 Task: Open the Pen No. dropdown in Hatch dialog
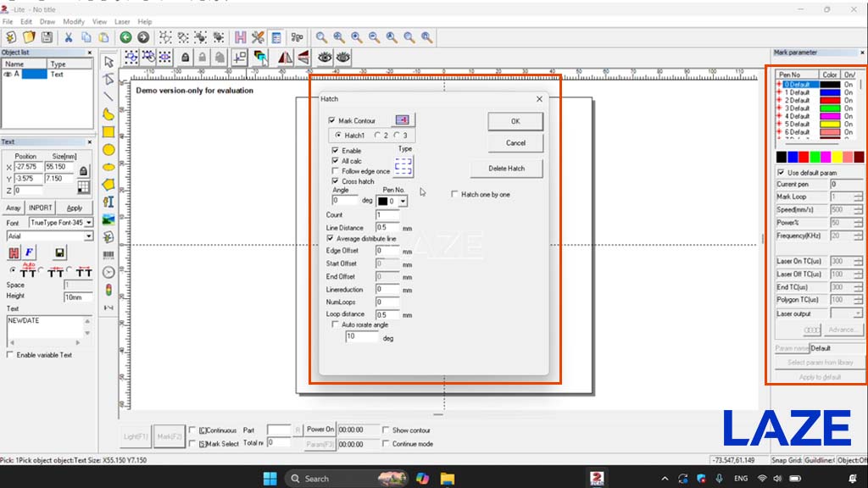tap(403, 202)
